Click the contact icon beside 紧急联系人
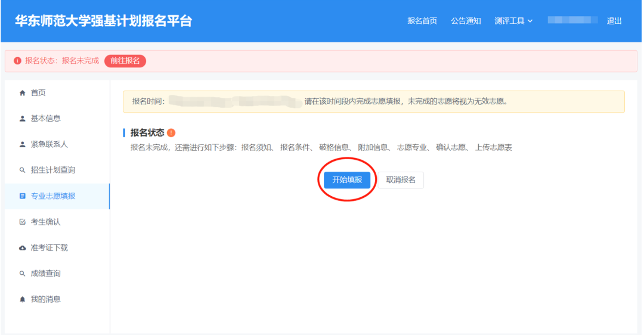 coord(23,145)
